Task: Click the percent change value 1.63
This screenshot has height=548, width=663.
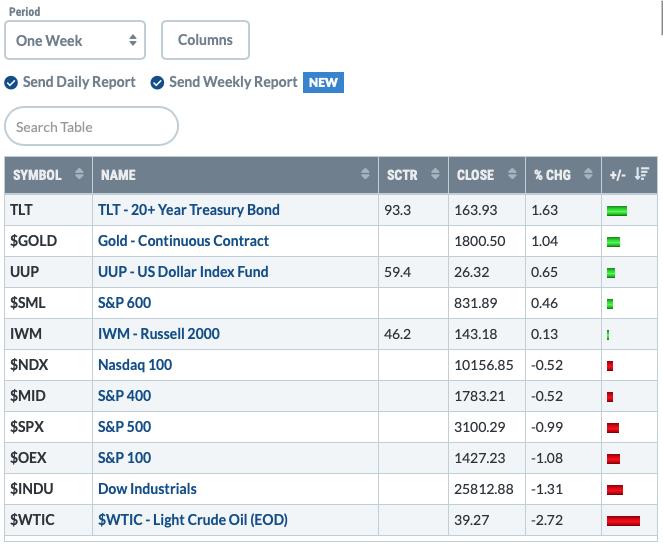Action: pos(545,210)
